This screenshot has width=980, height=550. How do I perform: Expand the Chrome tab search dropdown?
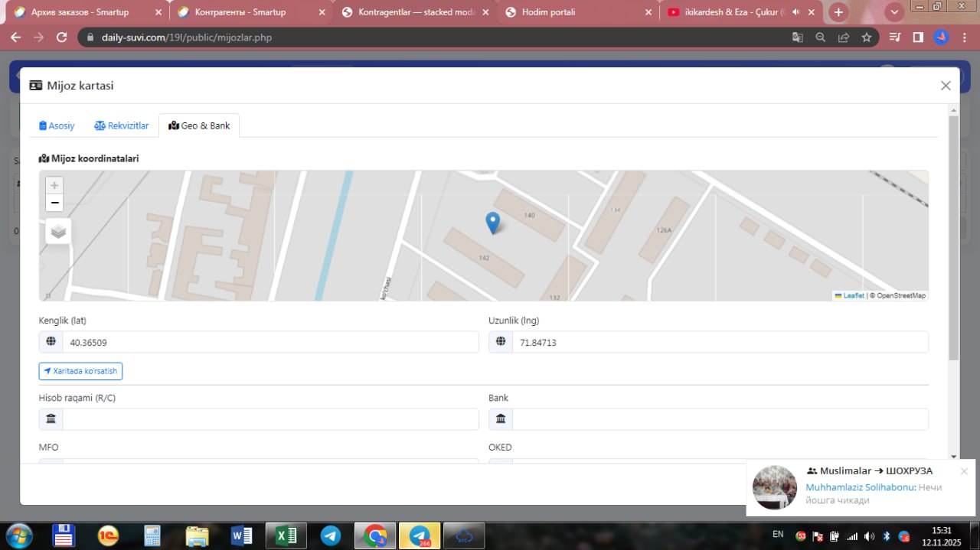tap(893, 12)
